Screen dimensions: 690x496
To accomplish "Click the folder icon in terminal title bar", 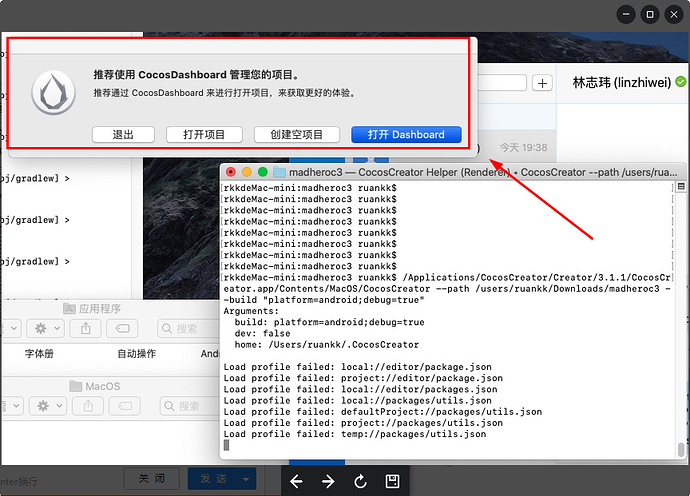I will pyautogui.click(x=279, y=172).
